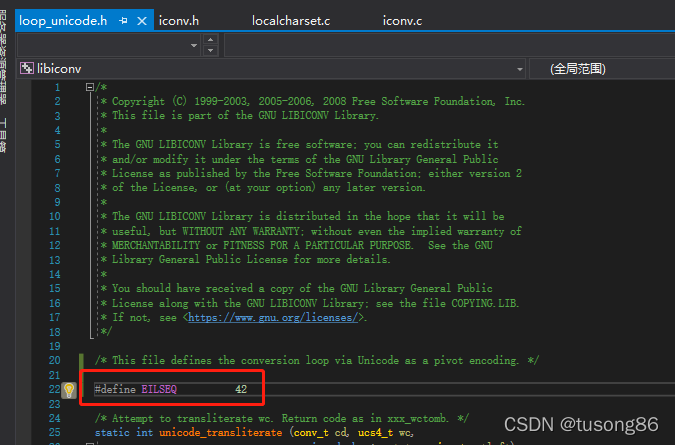This screenshot has height=445, width=675.
Task: Select the iconv.c tab
Action: click(403, 21)
